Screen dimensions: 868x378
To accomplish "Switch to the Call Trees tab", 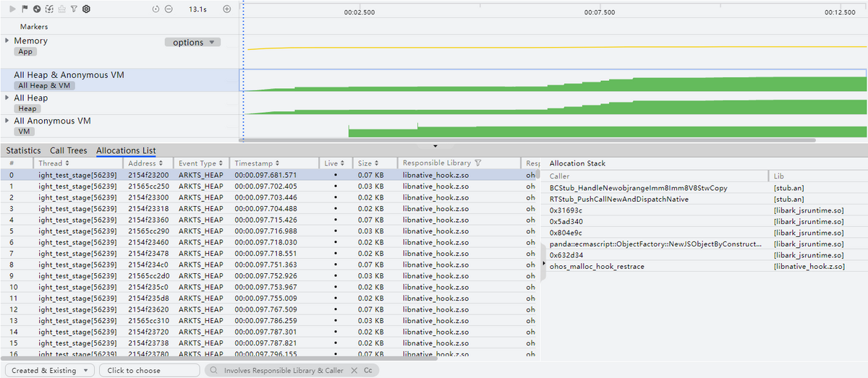I will click(68, 150).
